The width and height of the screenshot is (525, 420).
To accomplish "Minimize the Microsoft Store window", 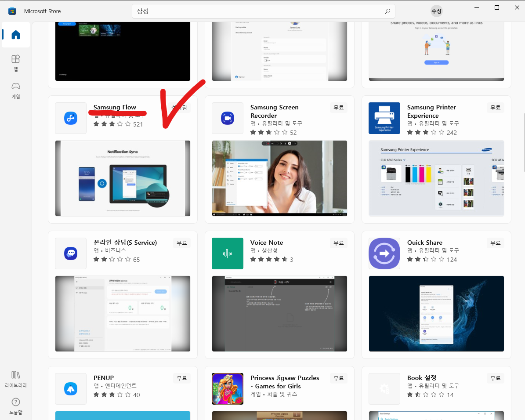I will click(477, 7).
